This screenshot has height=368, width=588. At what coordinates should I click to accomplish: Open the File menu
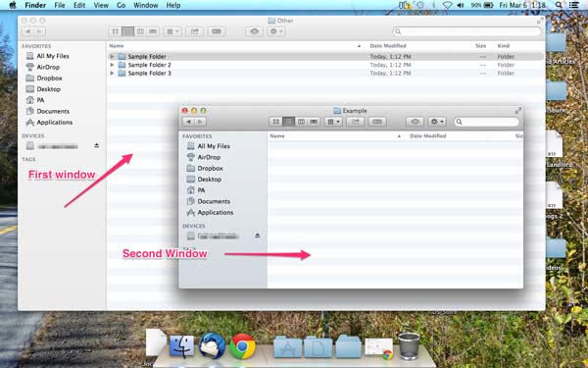pos(60,5)
